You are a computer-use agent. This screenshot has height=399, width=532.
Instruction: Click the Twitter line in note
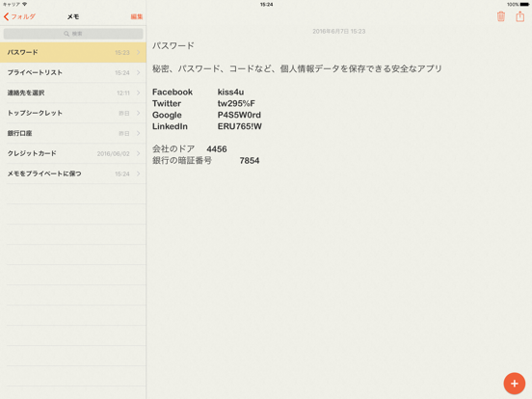pos(203,103)
